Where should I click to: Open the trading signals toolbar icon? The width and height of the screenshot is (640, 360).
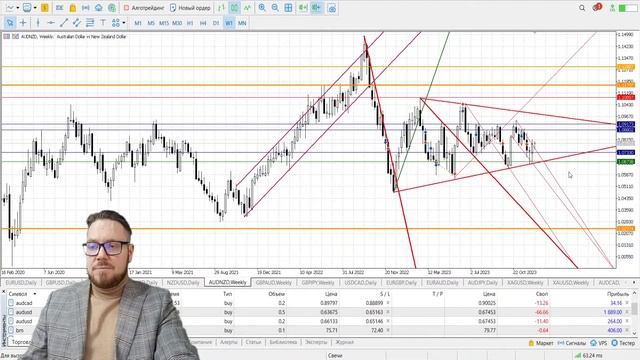pyautogui.click(x=86, y=8)
